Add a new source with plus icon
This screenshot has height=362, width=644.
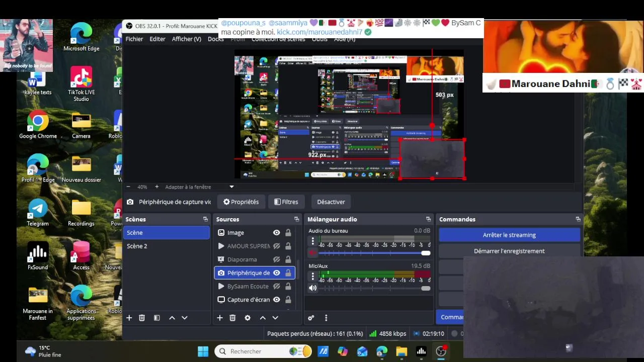pyautogui.click(x=220, y=318)
